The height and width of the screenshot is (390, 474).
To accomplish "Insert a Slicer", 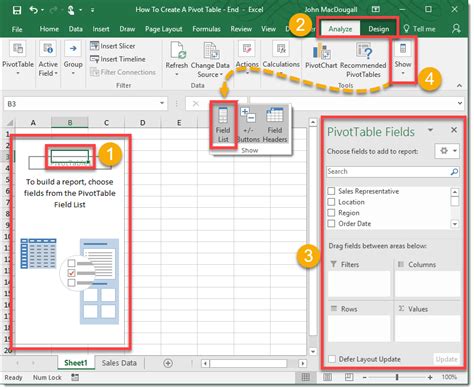I will point(112,46).
